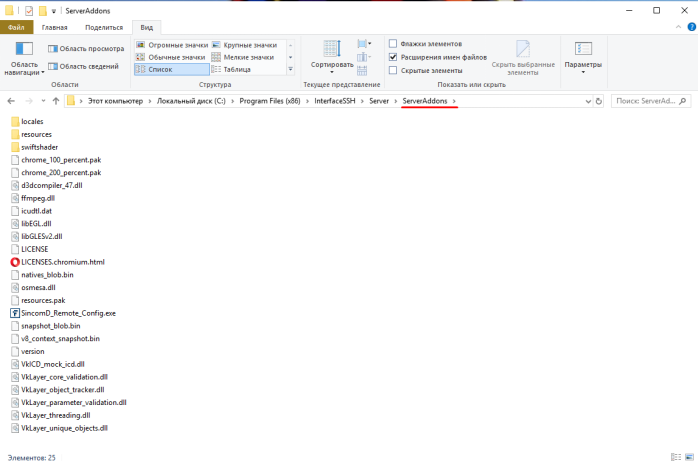
Task: Click the Hide selected items icon
Action: tap(523, 50)
